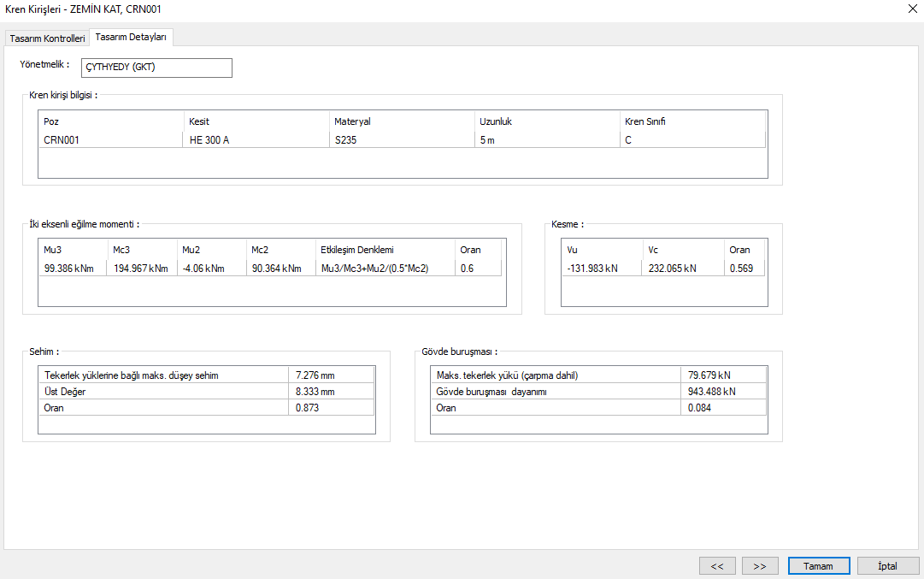924x579 pixels.
Task: Click the Tamam button
Action: point(818,565)
